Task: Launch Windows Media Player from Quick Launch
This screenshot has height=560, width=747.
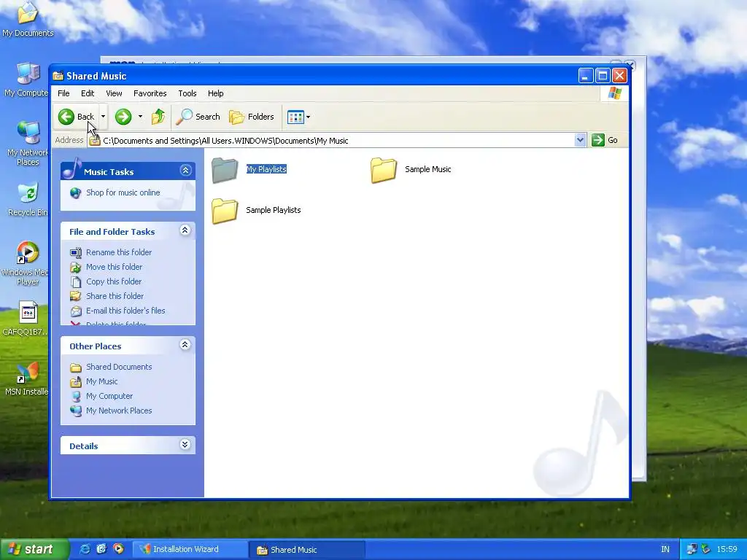Action: pyautogui.click(x=118, y=549)
